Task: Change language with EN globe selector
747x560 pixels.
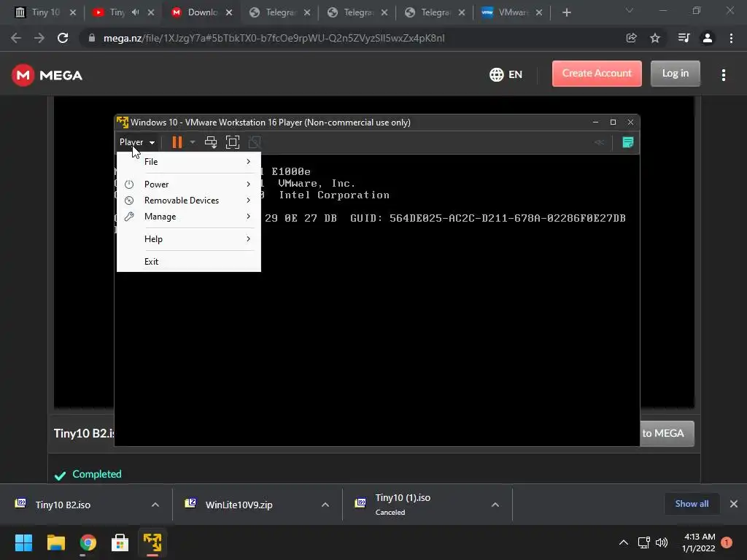Action: coord(506,75)
